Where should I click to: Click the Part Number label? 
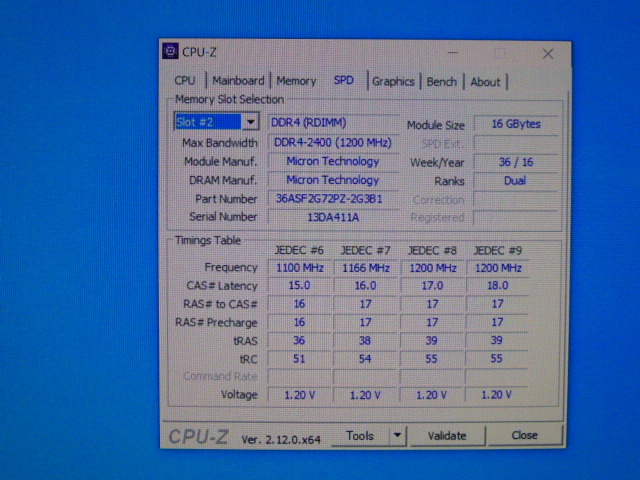pos(226,199)
